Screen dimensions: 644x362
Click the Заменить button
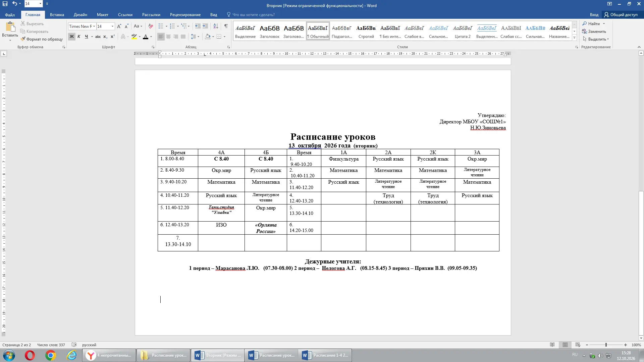(594, 32)
